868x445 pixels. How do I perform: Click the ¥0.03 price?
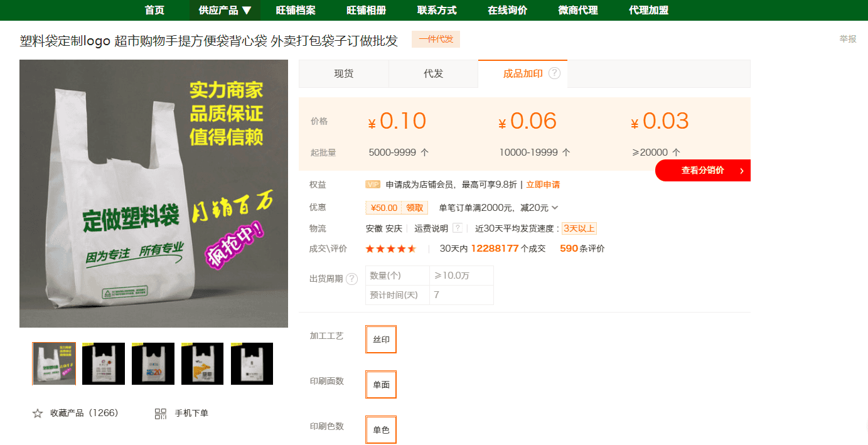pos(660,121)
